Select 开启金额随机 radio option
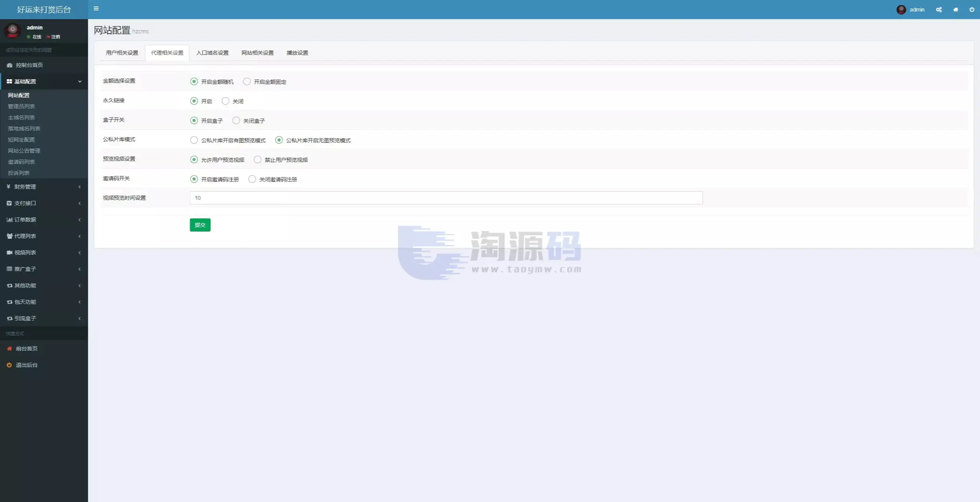The height and width of the screenshot is (502, 980). click(x=194, y=81)
